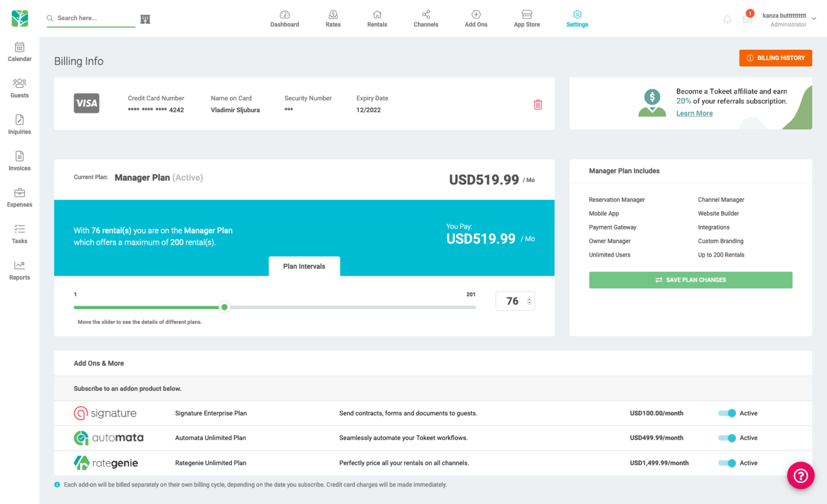827x504 pixels.
Task: Open the Calendar sidebar item
Action: tap(19, 52)
